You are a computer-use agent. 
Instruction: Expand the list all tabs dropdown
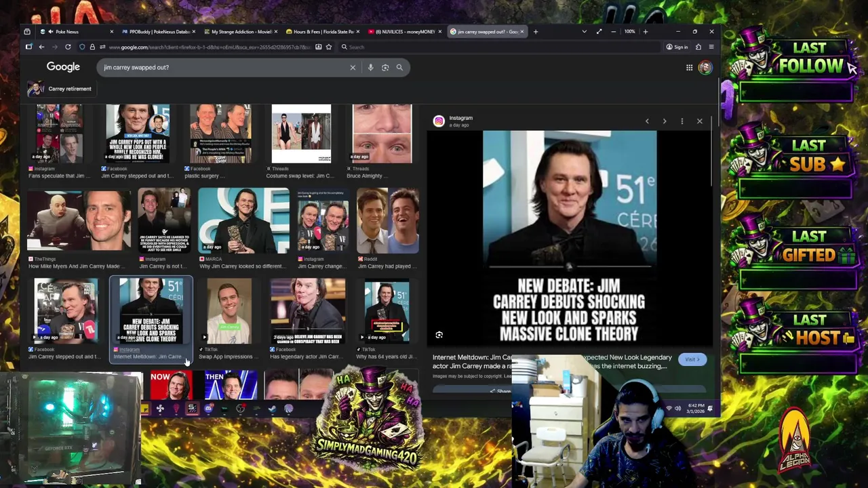pos(584,32)
